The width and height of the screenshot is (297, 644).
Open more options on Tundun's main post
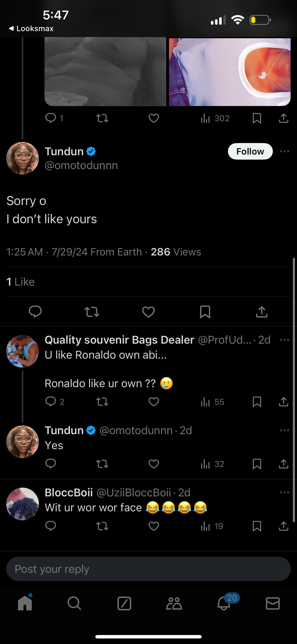(285, 151)
